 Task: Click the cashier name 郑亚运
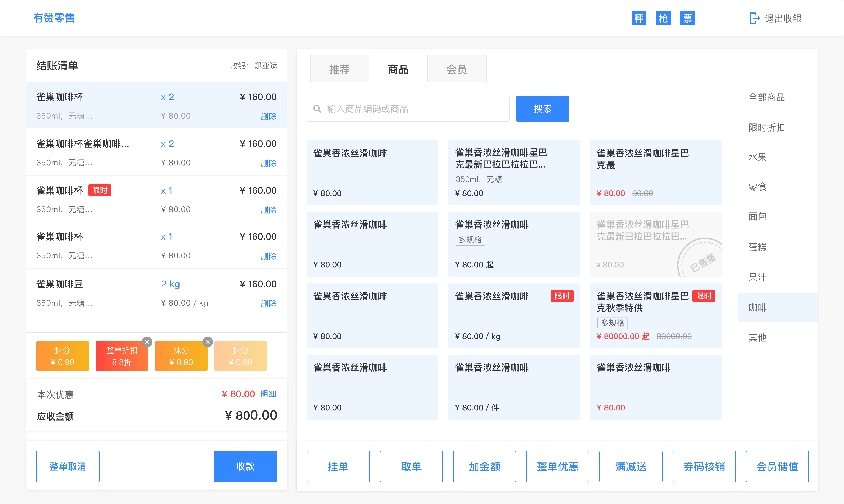click(x=266, y=65)
